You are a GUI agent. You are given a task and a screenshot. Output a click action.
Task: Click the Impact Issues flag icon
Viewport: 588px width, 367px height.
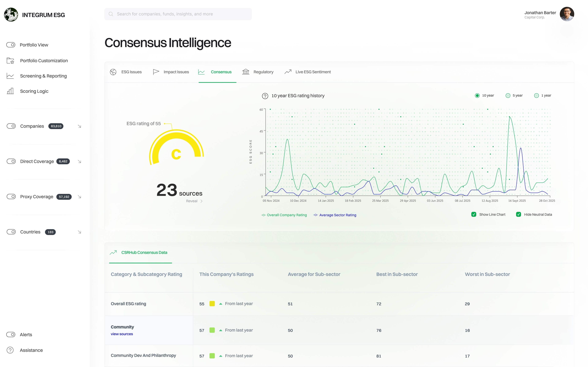pos(156,72)
